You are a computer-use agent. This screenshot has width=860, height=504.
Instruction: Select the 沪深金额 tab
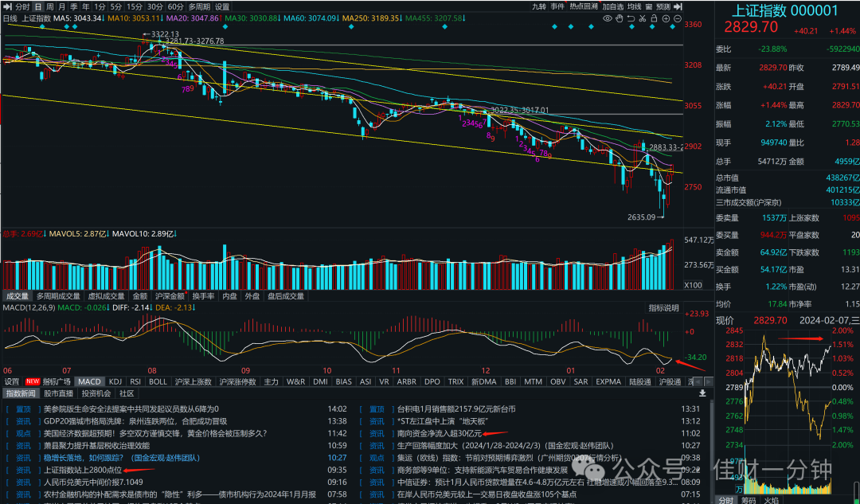[170, 296]
